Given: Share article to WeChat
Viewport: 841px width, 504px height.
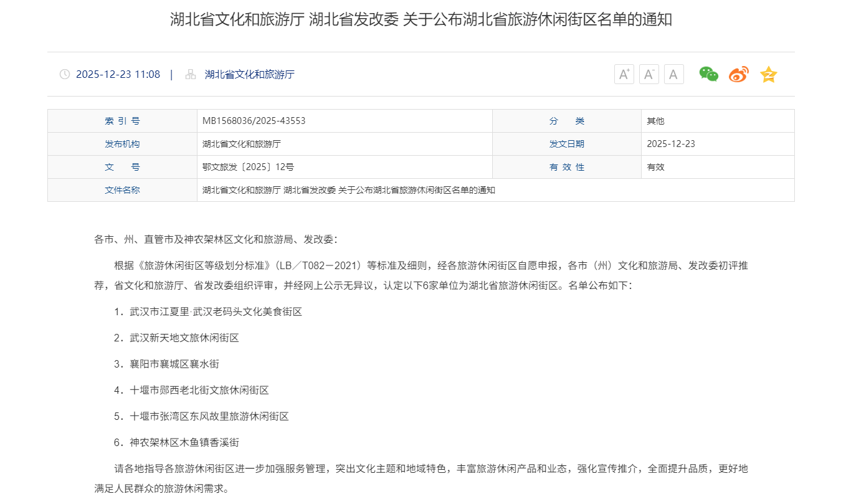Looking at the screenshot, I should 708,75.
